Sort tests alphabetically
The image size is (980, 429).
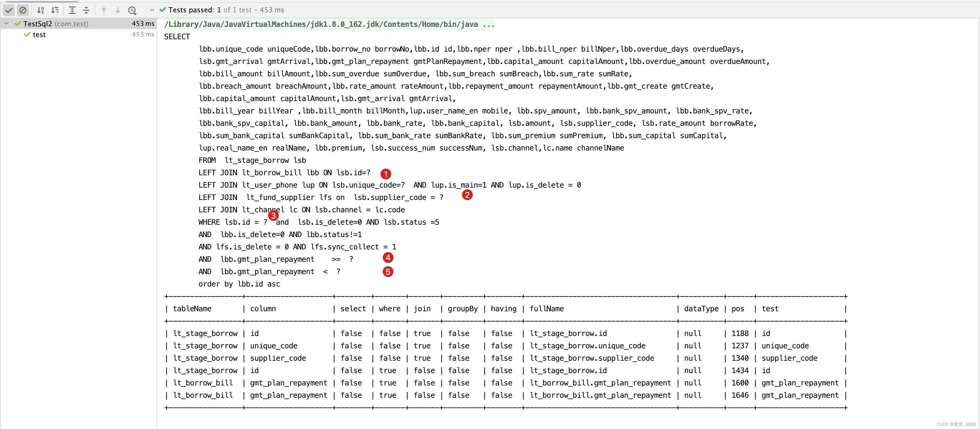click(41, 10)
